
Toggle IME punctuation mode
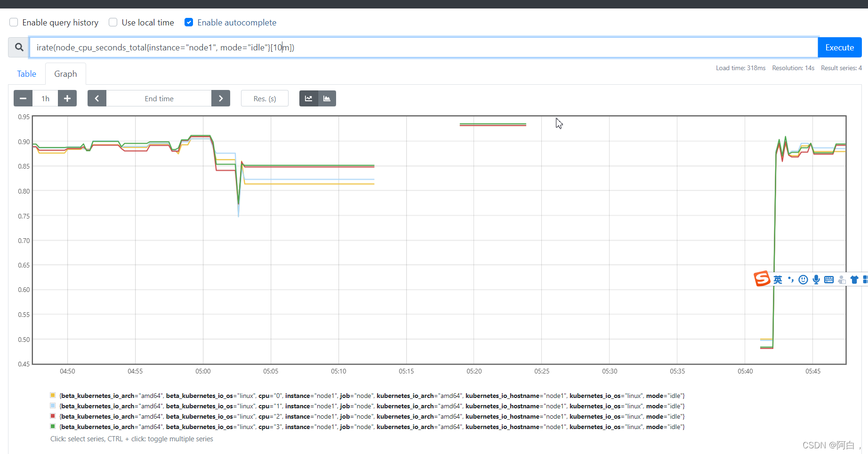click(x=791, y=280)
